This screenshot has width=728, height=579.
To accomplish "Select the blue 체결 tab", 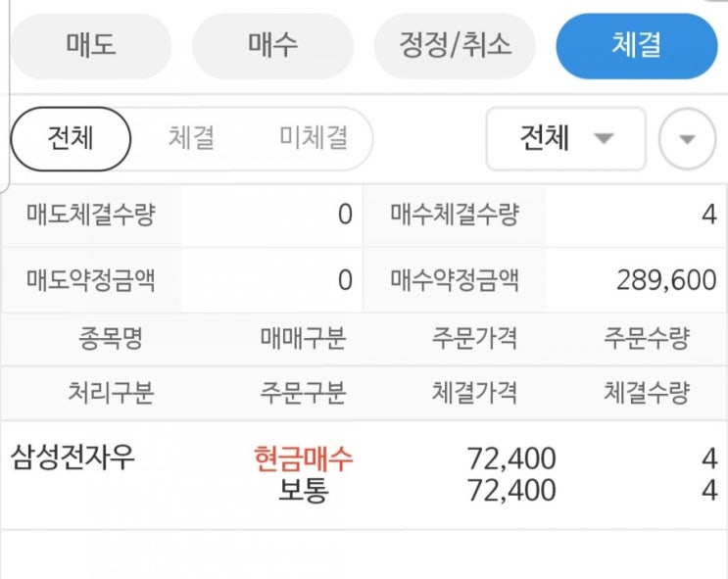I will (637, 45).
